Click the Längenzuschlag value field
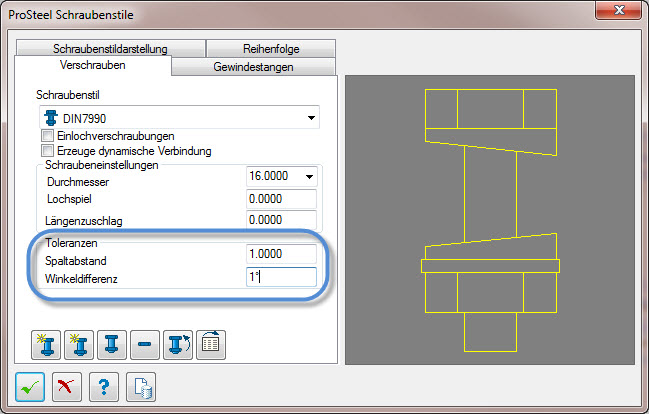This screenshot has height=414, width=649. (281, 220)
